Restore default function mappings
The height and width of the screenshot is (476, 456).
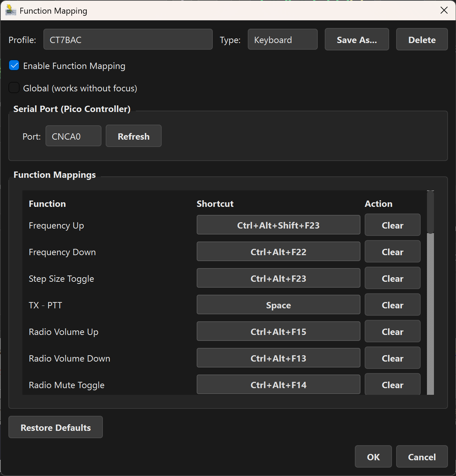(x=55, y=427)
